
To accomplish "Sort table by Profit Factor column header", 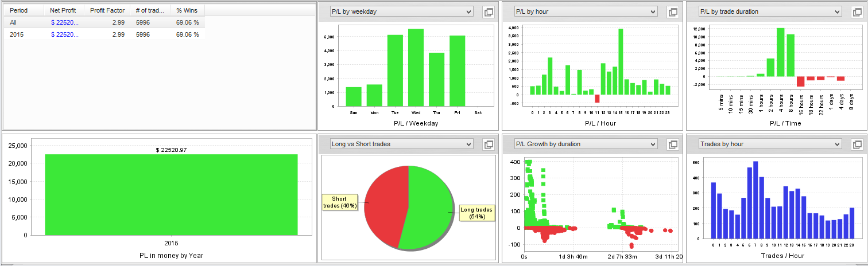I will pyautogui.click(x=107, y=11).
